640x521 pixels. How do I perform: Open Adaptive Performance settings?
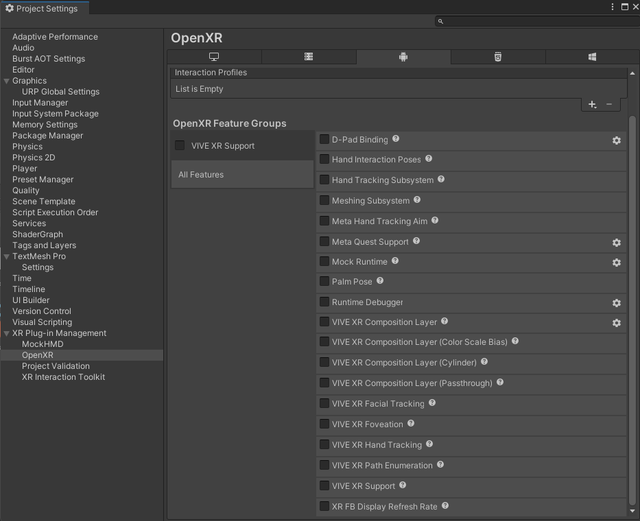55,37
